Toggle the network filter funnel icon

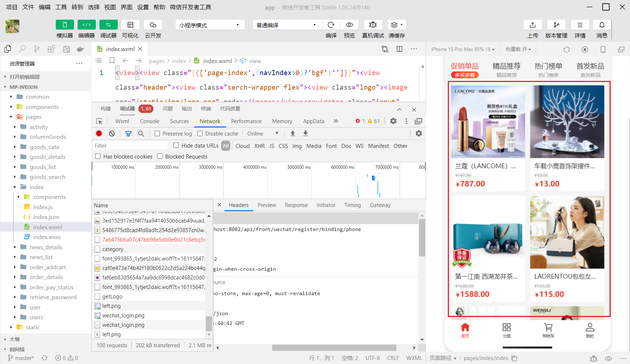128,134
